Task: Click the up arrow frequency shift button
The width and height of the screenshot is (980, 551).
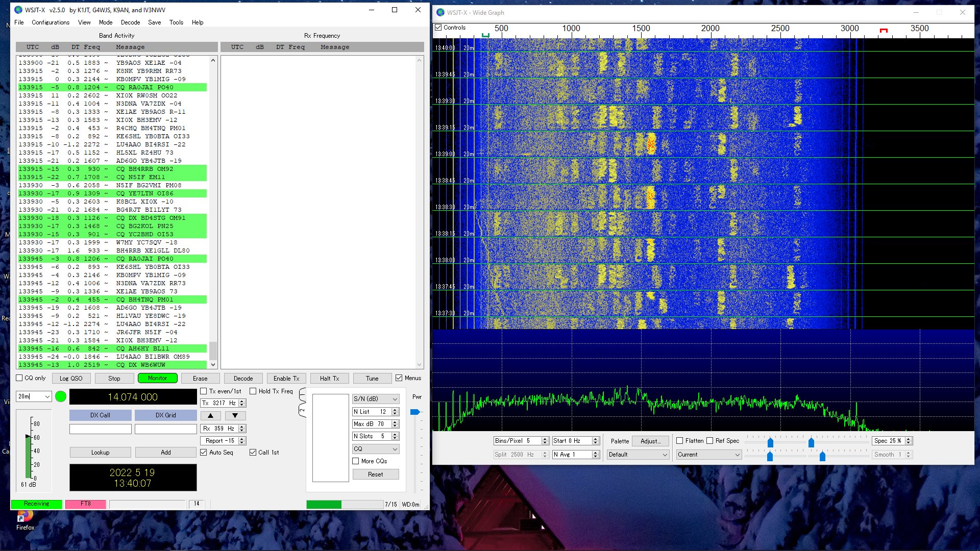Action: 210,416
